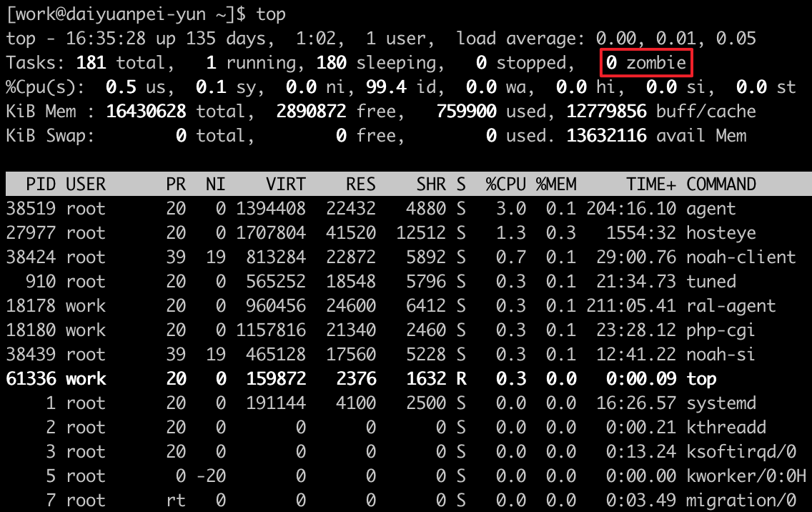Click the systemd process entry
This screenshot has height=512, width=812.
(x=357, y=403)
